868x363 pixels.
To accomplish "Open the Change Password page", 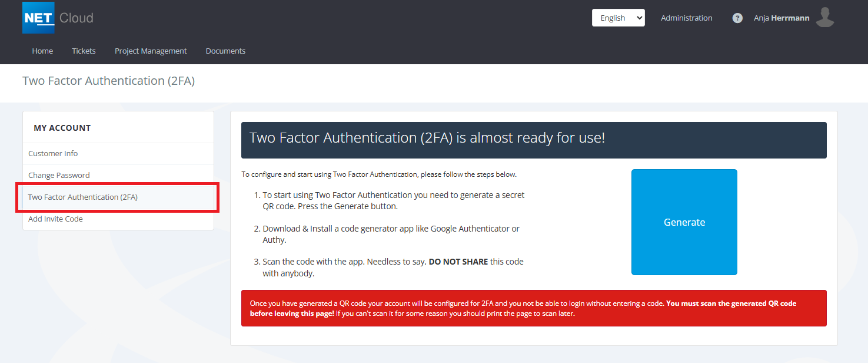I will tap(59, 176).
